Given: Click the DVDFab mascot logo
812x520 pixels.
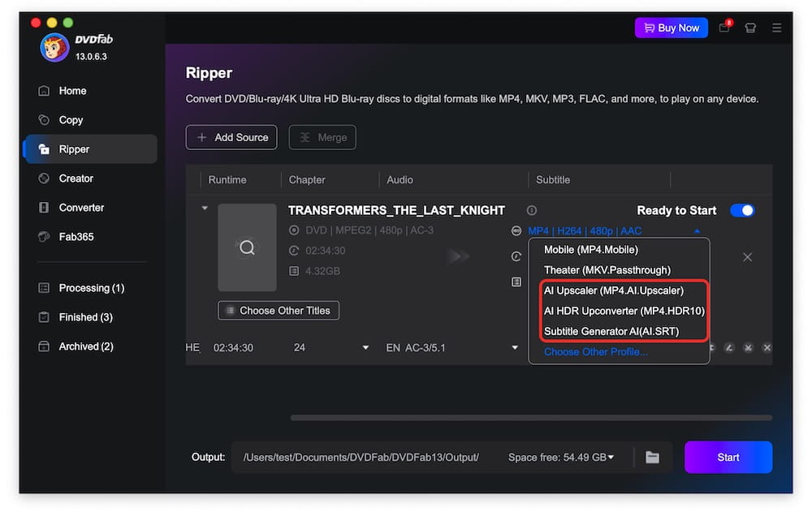Looking at the screenshot, I should (x=54, y=48).
